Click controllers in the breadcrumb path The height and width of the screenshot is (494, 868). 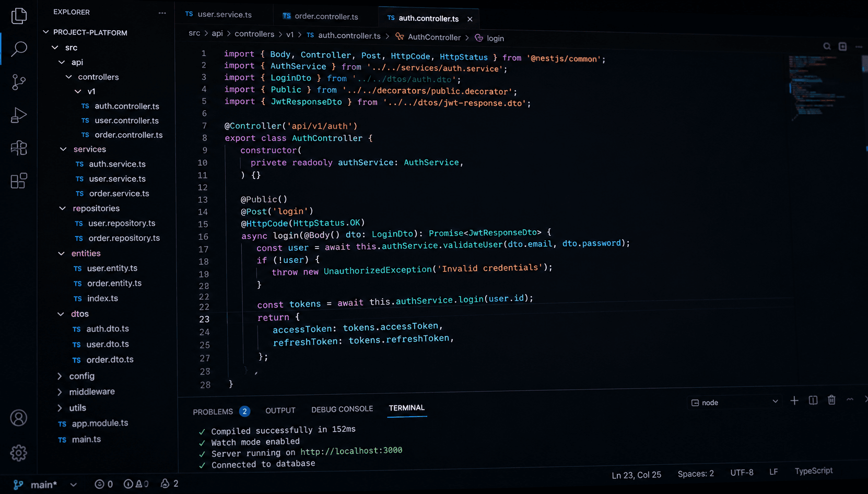254,34
